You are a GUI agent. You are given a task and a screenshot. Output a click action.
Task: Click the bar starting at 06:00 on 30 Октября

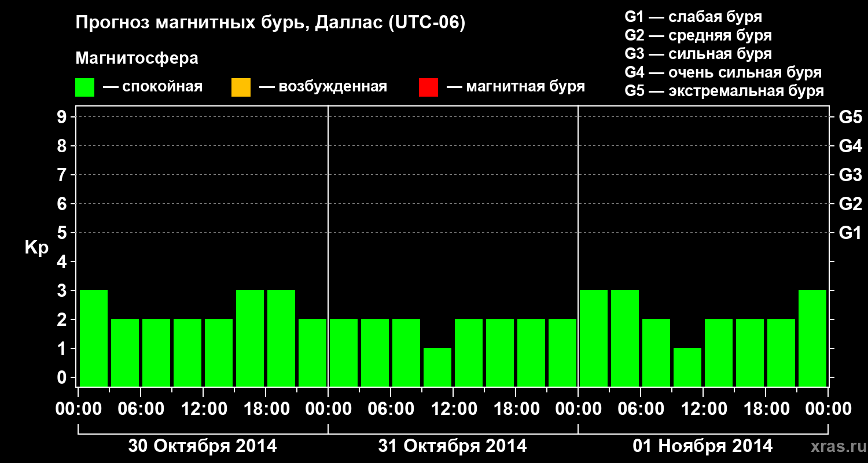[x=156, y=352]
